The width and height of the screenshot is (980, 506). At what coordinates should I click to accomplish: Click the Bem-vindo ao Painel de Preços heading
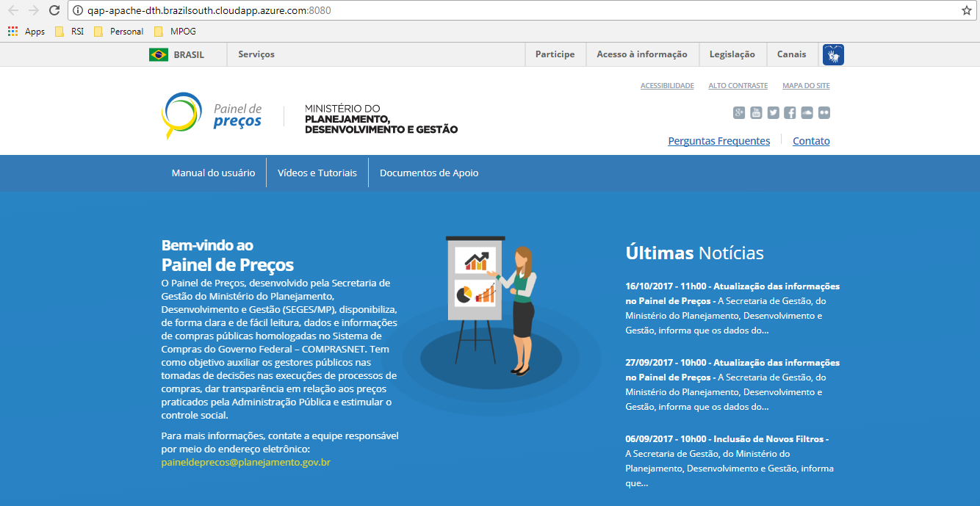(227, 255)
